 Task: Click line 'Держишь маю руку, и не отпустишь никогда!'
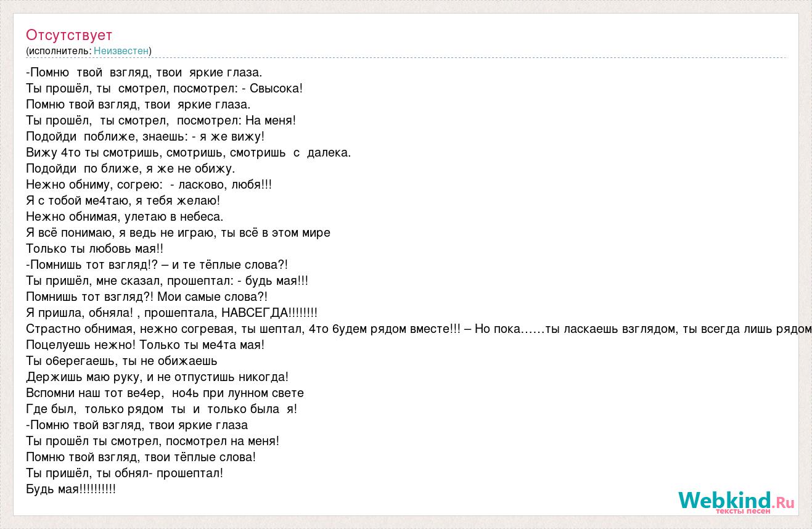157,377
